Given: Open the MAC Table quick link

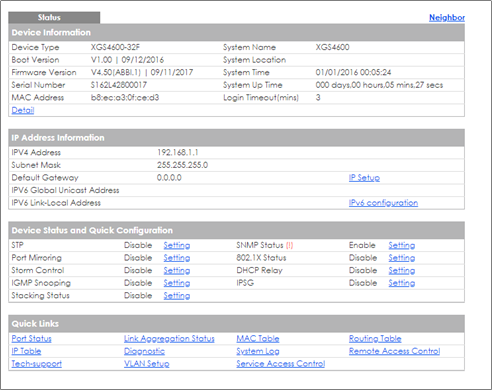Looking at the screenshot, I should coord(258,339).
